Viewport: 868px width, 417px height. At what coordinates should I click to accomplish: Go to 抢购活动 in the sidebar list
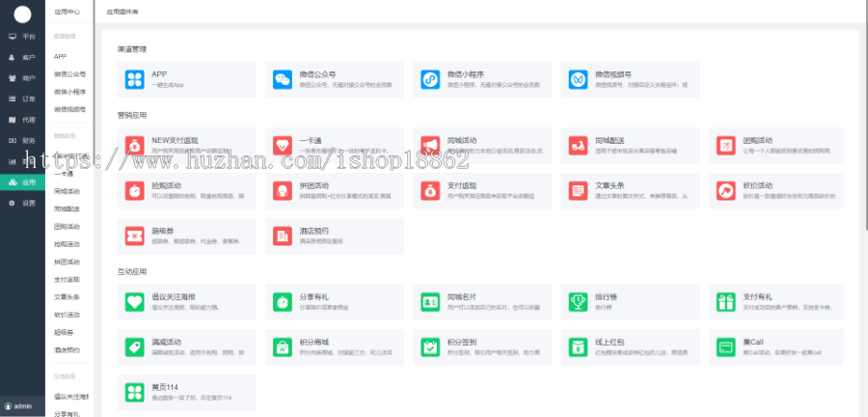[67, 244]
